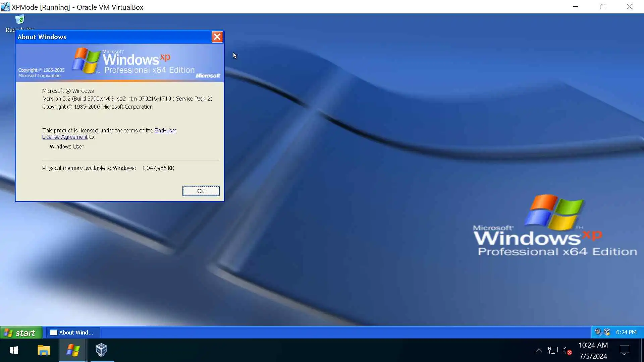Click the XP clock showing 6:24 PM
The width and height of the screenshot is (644, 362).
(626, 332)
